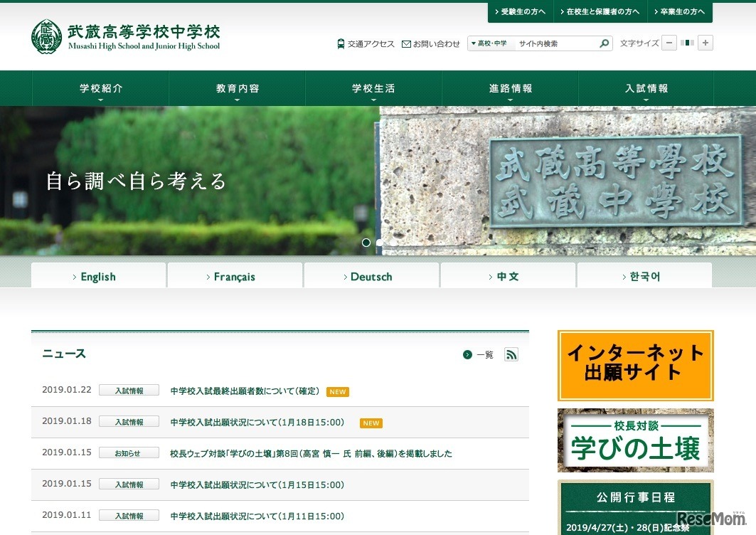Screen dimensions: 756x535
Task: Expand the 学校紹介 menu chevron
Action: pos(100,100)
